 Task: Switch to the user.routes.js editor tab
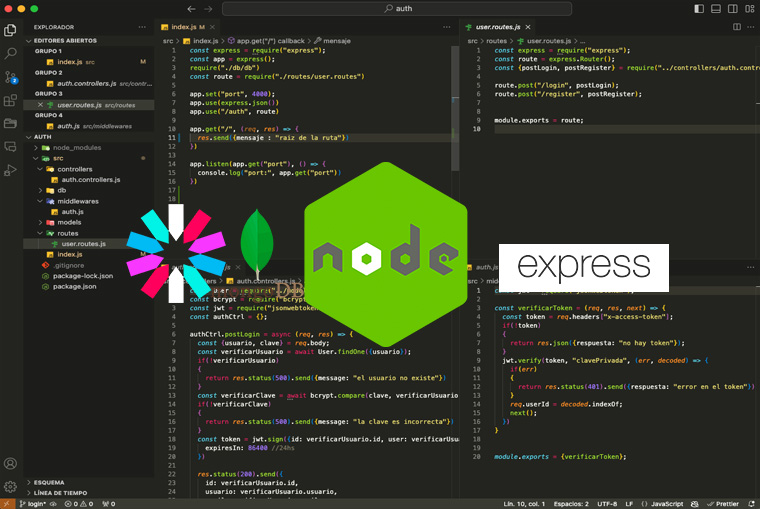tap(497, 27)
